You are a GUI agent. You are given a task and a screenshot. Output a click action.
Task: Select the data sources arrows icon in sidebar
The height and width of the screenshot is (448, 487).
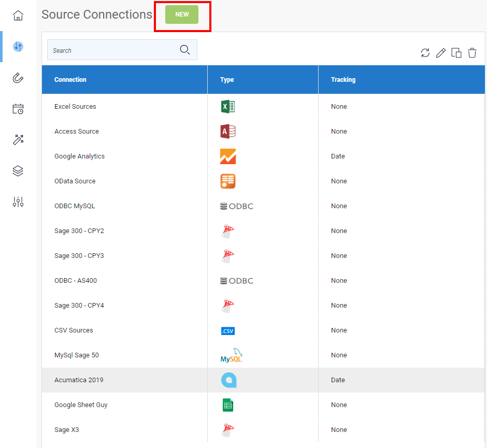(x=18, y=47)
